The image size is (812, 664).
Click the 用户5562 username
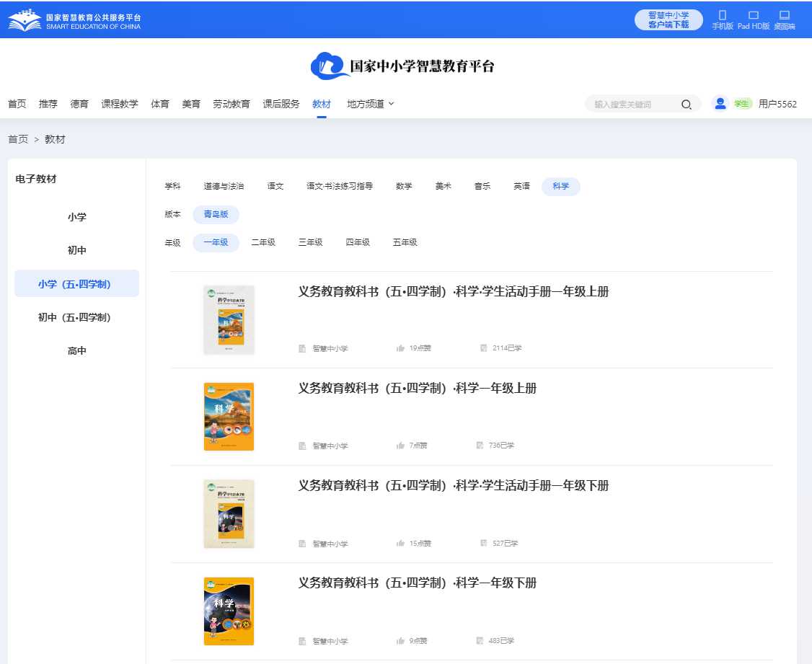(x=777, y=104)
